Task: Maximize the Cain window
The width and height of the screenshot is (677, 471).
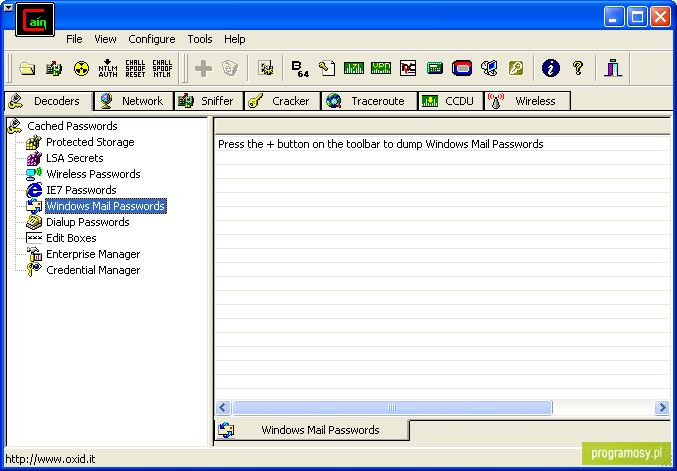Action: 637,17
